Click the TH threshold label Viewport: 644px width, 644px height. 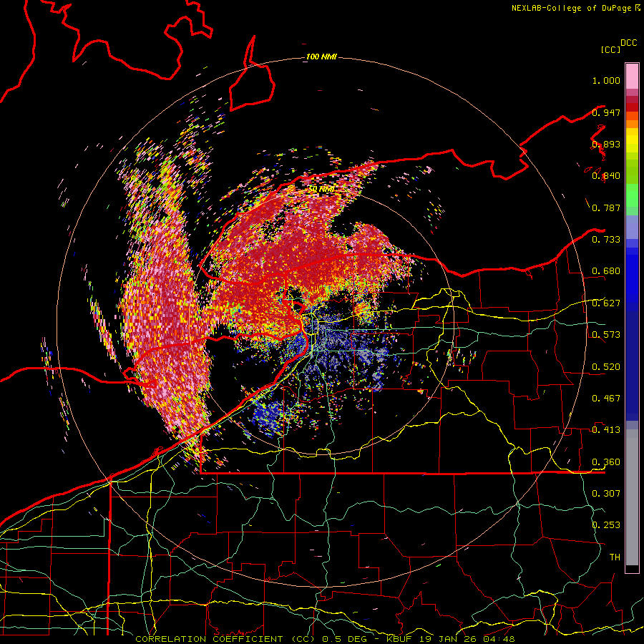615,557
